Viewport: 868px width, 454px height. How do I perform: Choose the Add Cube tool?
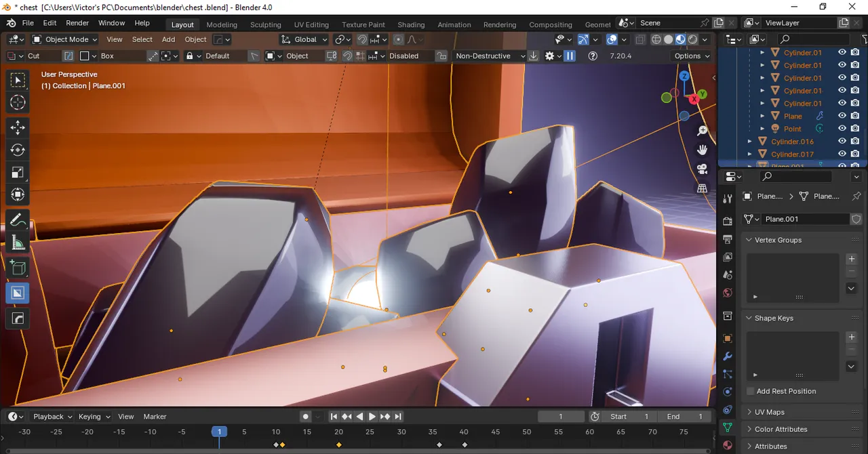[18, 268]
